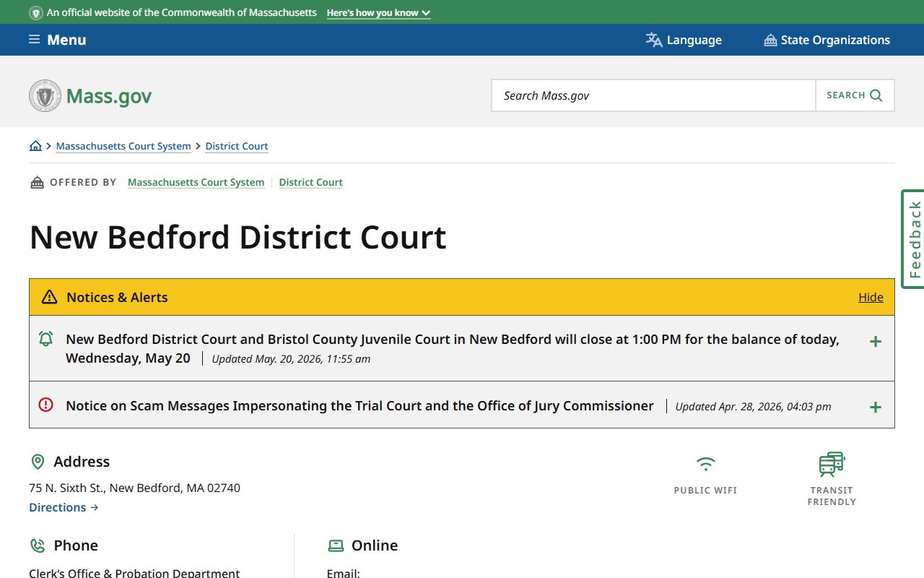Expand the court closing notice with plus
924x578 pixels.
(x=876, y=342)
